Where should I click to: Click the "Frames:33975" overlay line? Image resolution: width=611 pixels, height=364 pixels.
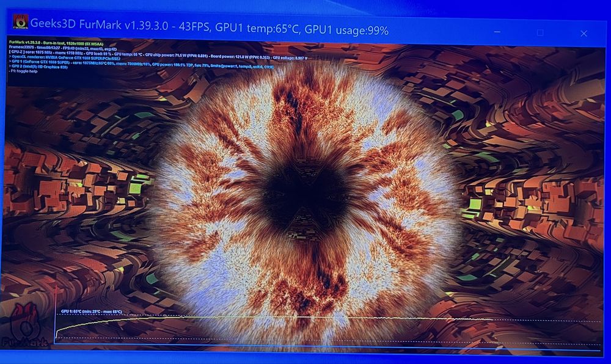click(63, 48)
